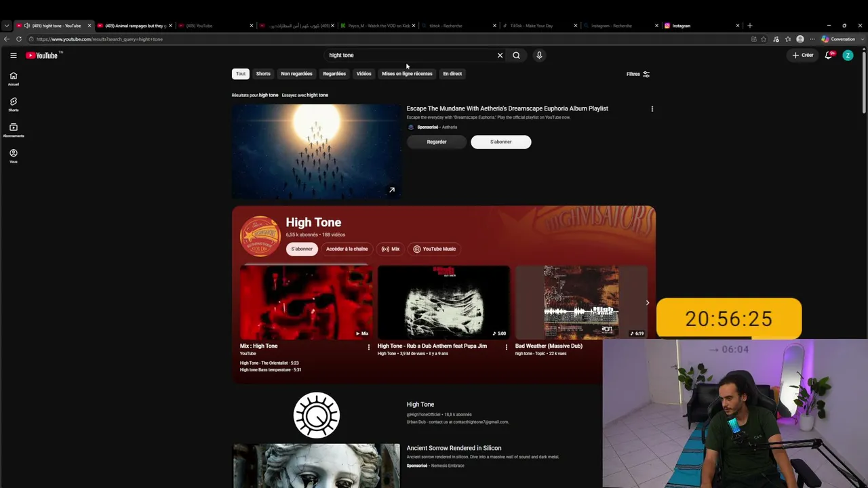Click the page vertical scrollbar
This screenshot has height=488, width=868.
pyautogui.click(x=864, y=81)
